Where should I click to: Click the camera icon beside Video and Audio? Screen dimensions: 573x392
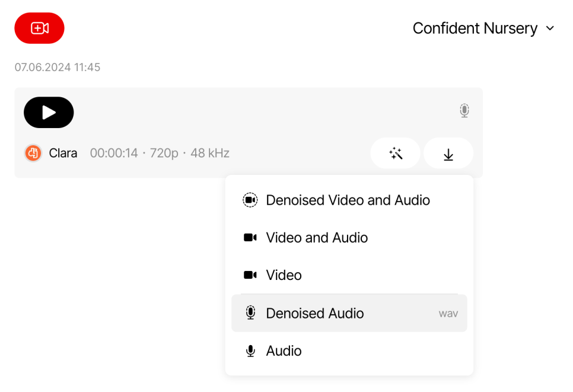pos(250,237)
